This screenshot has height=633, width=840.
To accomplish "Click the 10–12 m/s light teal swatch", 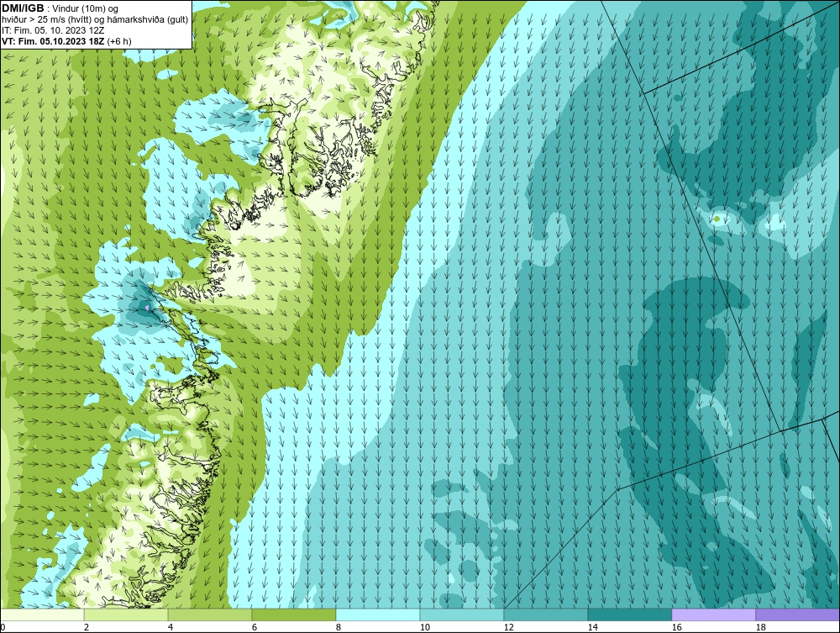I will coord(462,615).
